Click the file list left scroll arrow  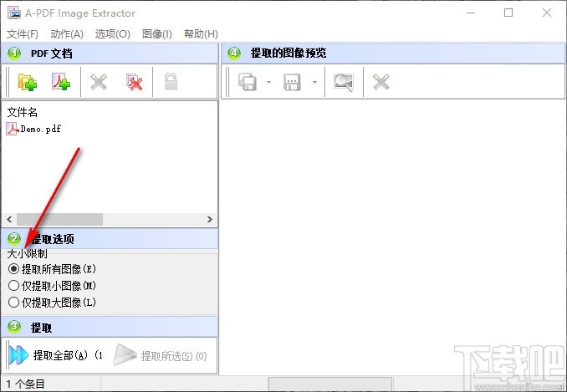pyautogui.click(x=9, y=219)
